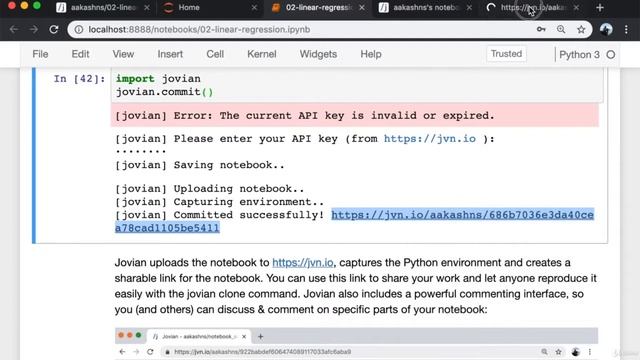
Task: Open the View menu
Action: coord(123,54)
